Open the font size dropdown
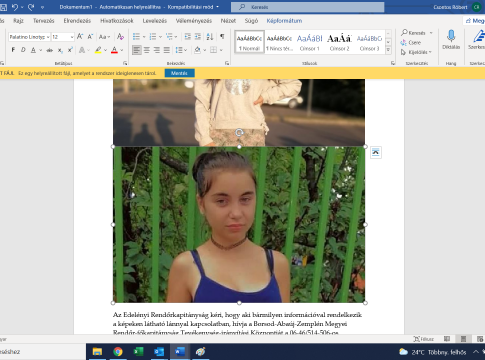 72,37
